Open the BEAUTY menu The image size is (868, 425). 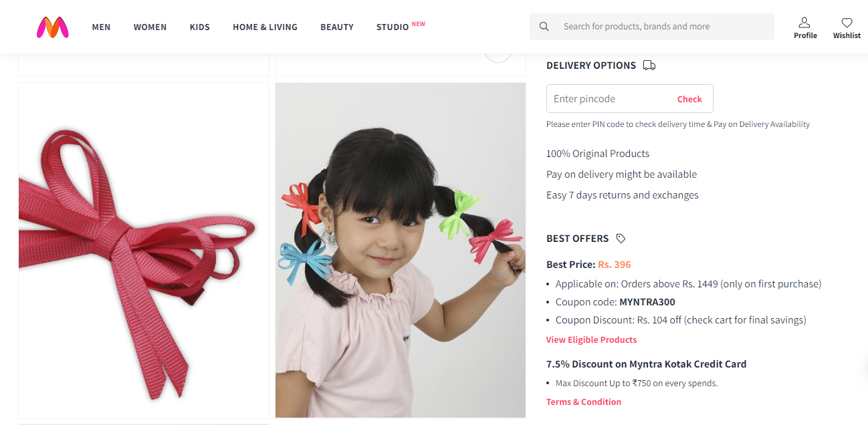pos(337,27)
